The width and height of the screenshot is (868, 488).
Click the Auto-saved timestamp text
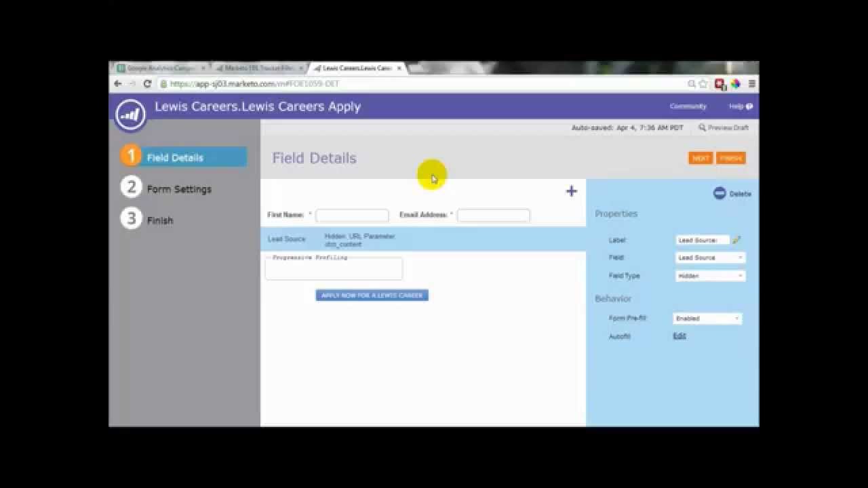627,127
